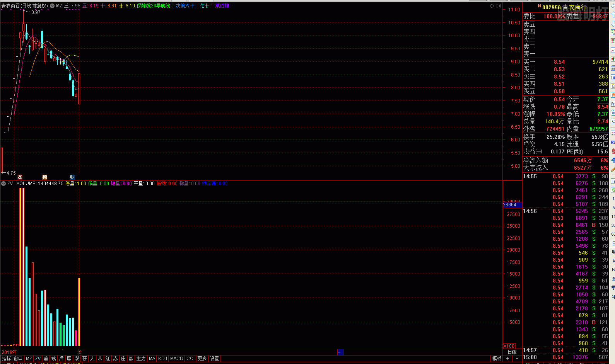Switch to the CCI indicator tab
Image resolution: width=615 pixels, height=364 pixels.
(x=191, y=359)
